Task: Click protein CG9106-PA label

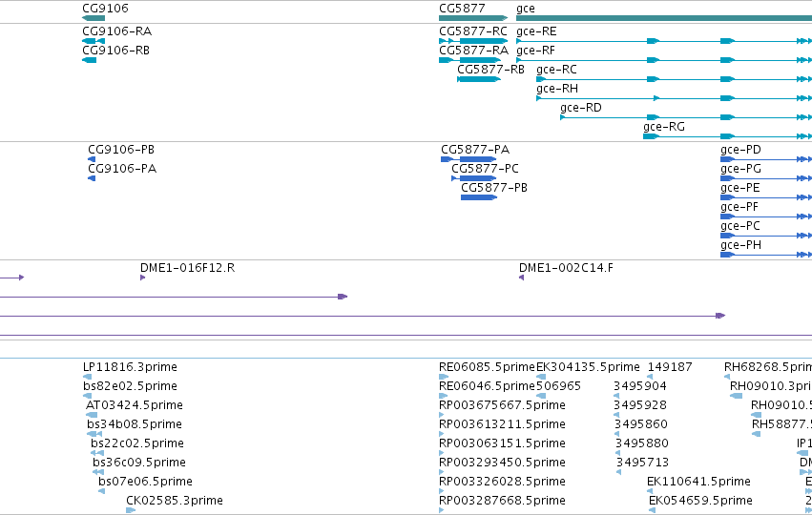Action: pos(122,169)
